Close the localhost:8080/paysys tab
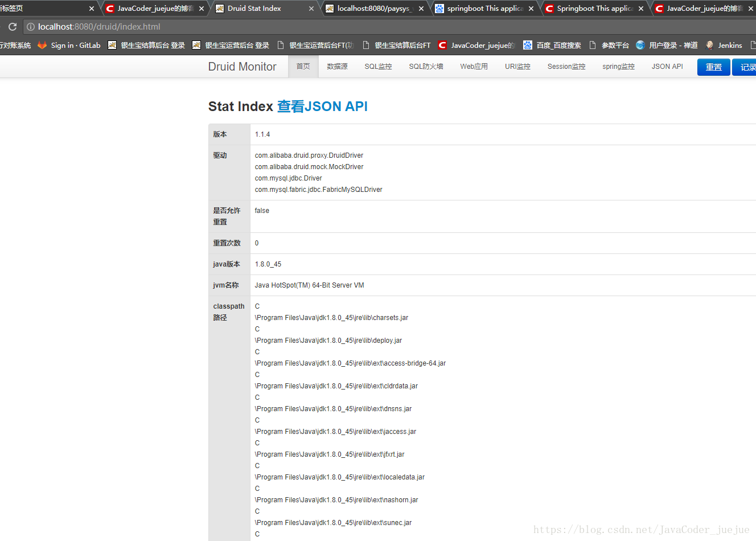The height and width of the screenshot is (541, 756). click(421, 9)
